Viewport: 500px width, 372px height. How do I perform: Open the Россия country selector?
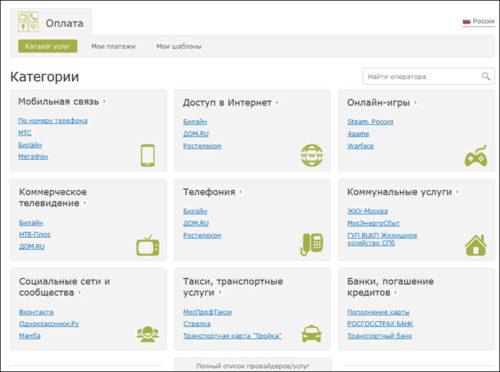[478, 21]
